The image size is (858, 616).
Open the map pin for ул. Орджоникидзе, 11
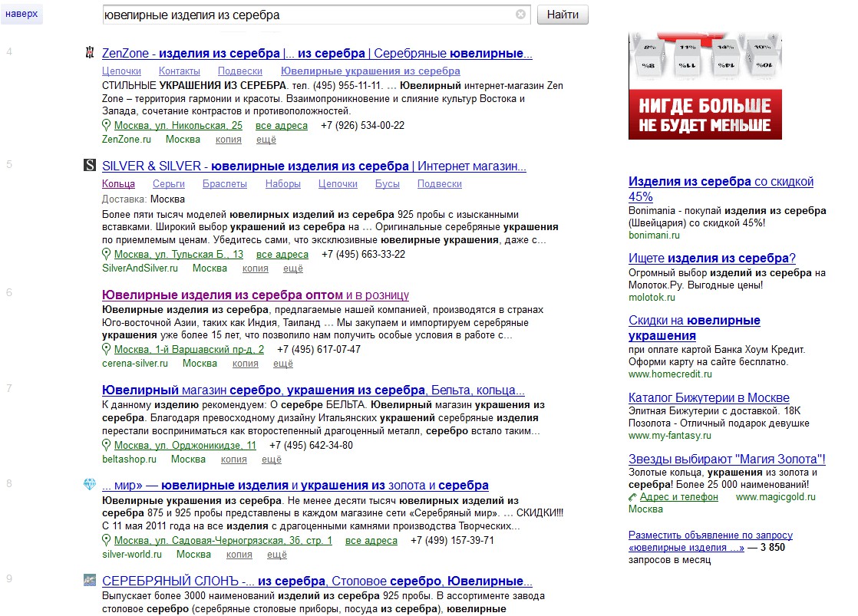coord(106,445)
